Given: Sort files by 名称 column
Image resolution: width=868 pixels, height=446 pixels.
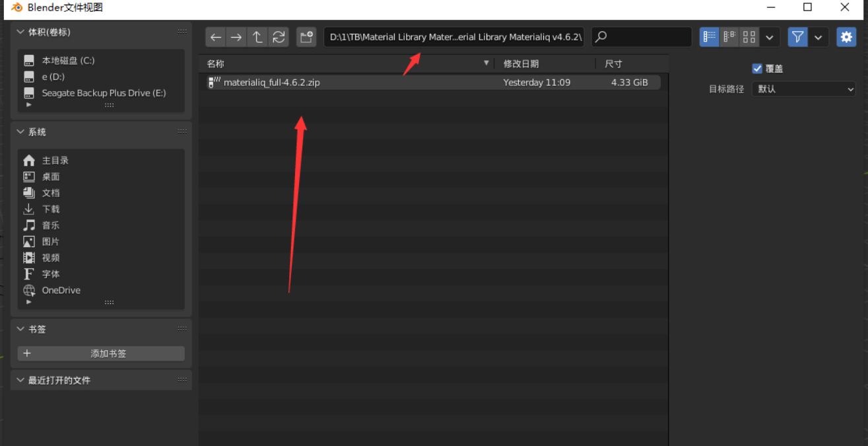Looking at the screenshot, I should click(347, 63).
